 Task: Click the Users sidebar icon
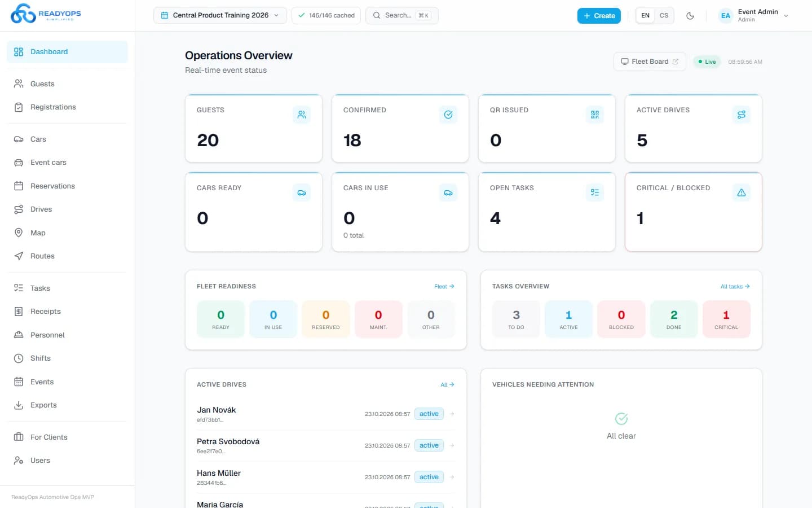click(x=19, y=461)
